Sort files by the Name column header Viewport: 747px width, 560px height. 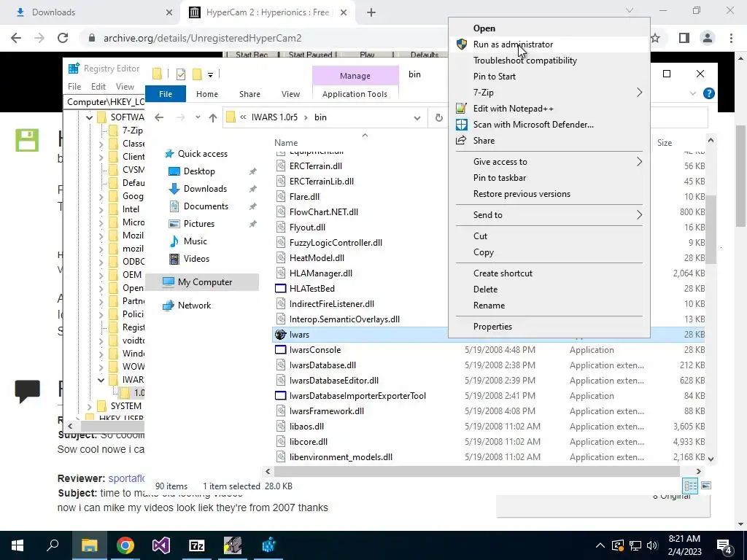pos(286,143)
